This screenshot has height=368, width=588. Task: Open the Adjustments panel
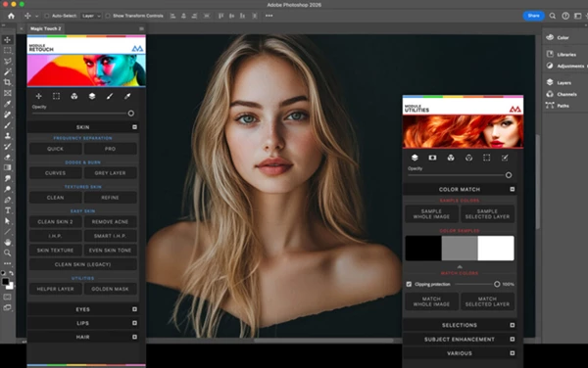click(x=565, y=66)
